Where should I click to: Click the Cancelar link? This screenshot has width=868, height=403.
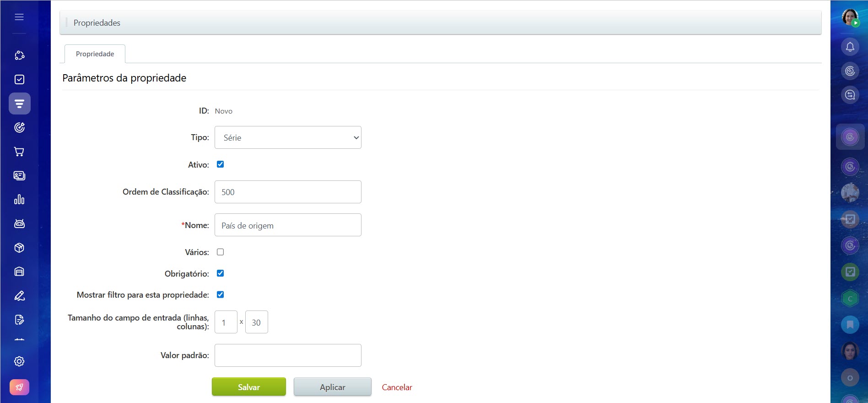coord(397,387)
